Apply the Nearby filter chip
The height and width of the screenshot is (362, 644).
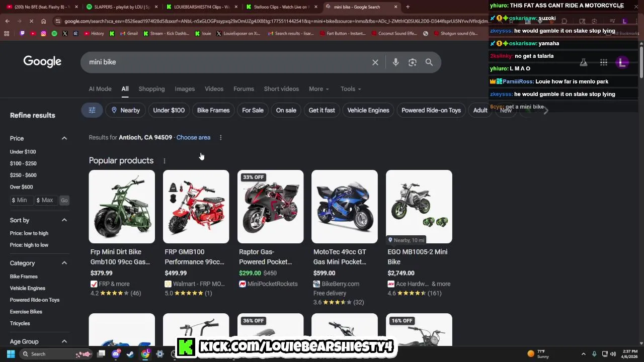click(125, 110)
